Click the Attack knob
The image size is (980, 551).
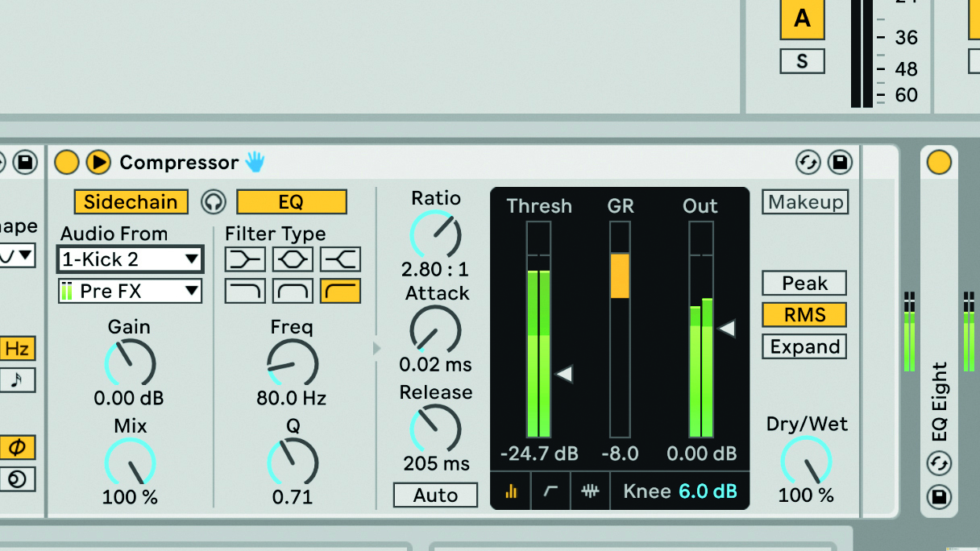436,329
